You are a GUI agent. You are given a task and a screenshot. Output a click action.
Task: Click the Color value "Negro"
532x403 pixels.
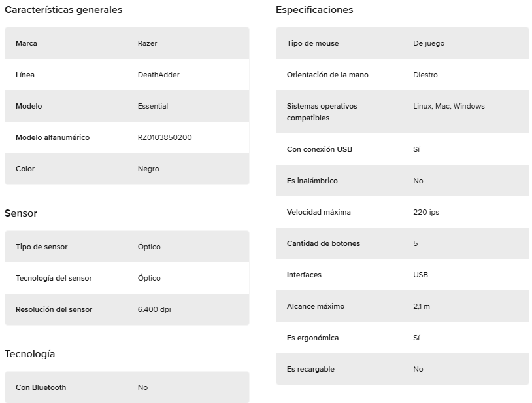[x=148, y=169]
